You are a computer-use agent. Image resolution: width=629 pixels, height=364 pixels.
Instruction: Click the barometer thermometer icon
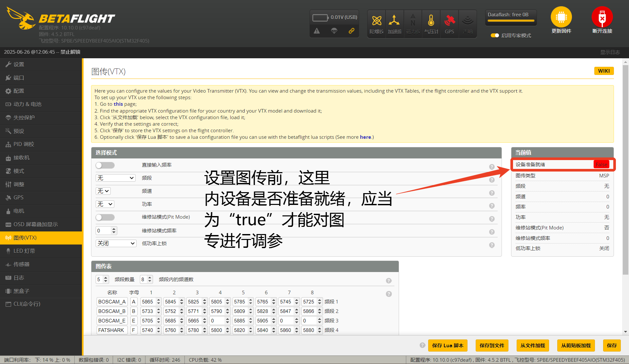[x=431, y=20]
